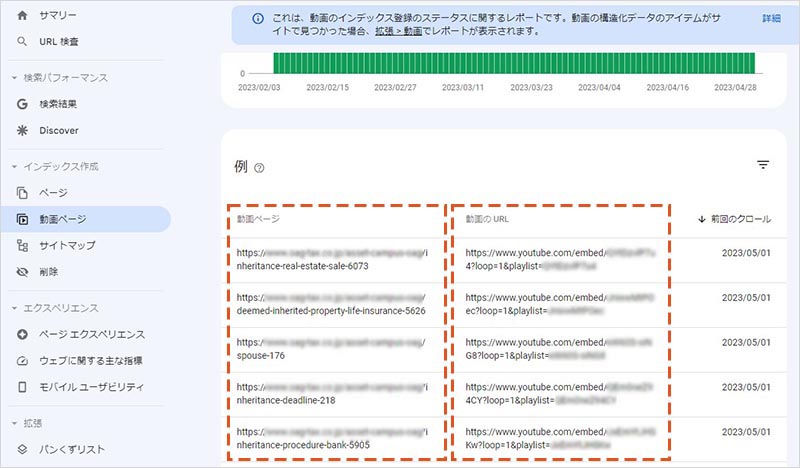Click the home icon beside サマリー
Image resolution: width=800 pixels, height=468 pixels.
pos(23,15)
